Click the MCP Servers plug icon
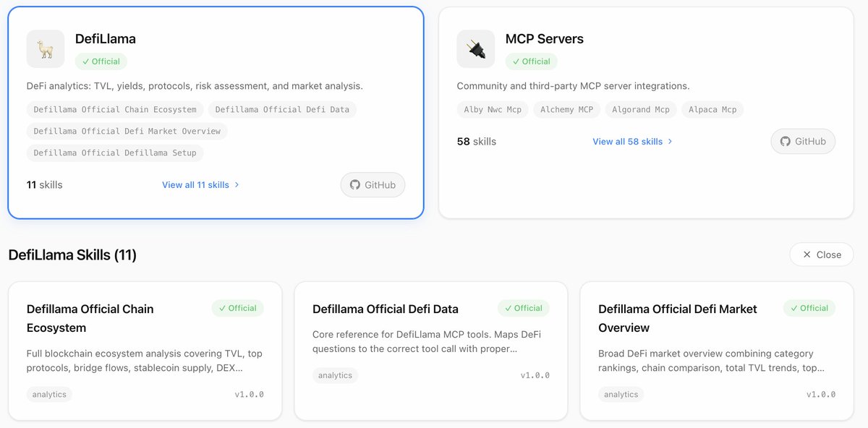The width and height of the screenshot is (868, 428). click(x=476, y=49)
